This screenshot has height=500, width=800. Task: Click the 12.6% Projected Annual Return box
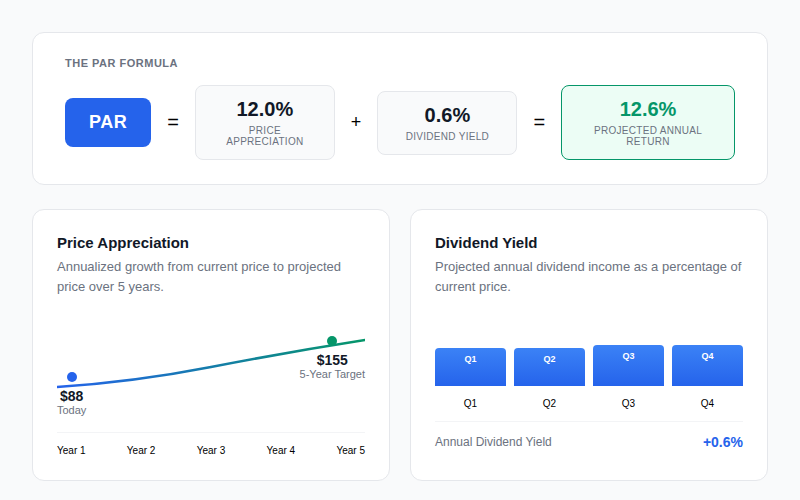[x=648, y=122]
